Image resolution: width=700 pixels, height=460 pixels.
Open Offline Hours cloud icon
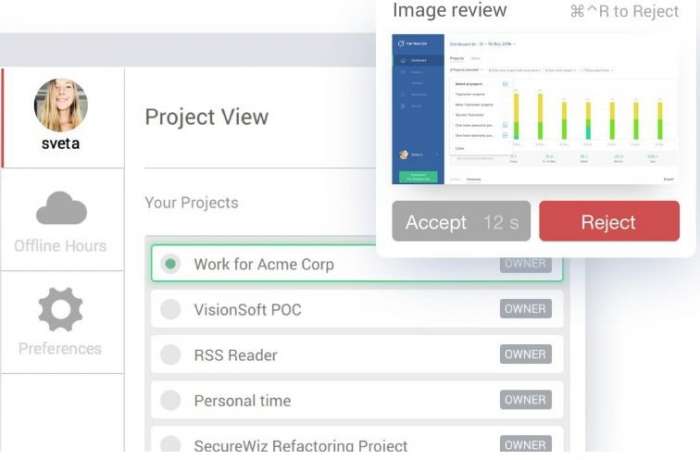[x=61, y=208]
